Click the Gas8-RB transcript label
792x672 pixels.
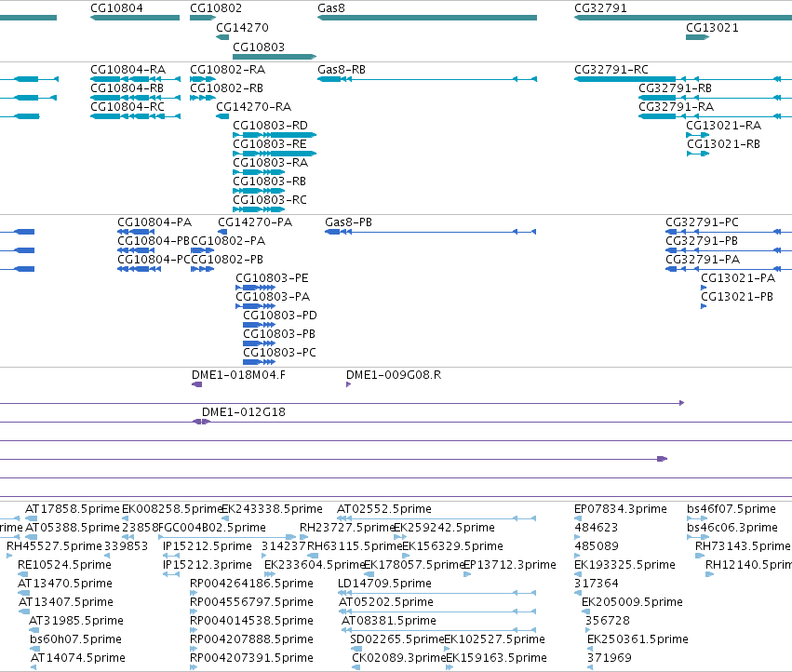342,69
